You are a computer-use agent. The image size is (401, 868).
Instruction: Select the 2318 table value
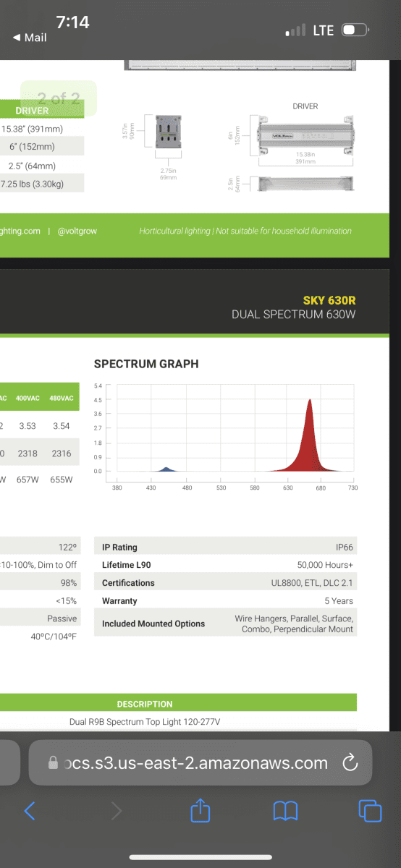click(27, 453)
